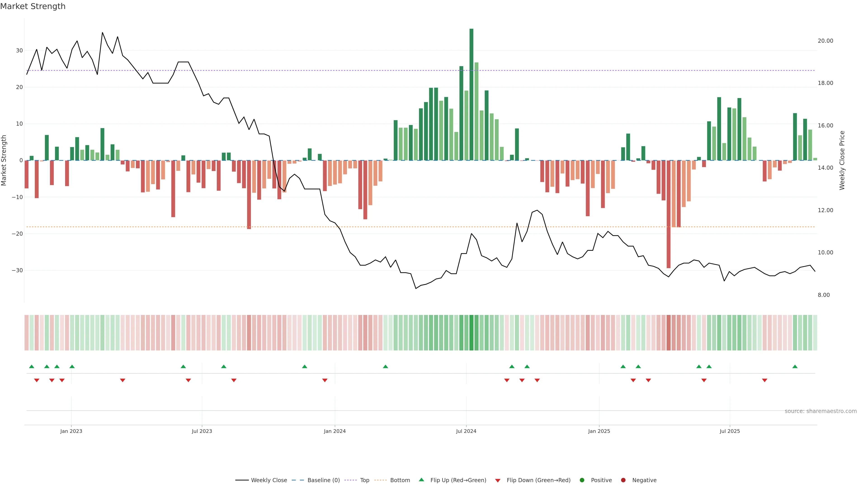Click the Jan 2023 x-axis label

tap(71, 431)
